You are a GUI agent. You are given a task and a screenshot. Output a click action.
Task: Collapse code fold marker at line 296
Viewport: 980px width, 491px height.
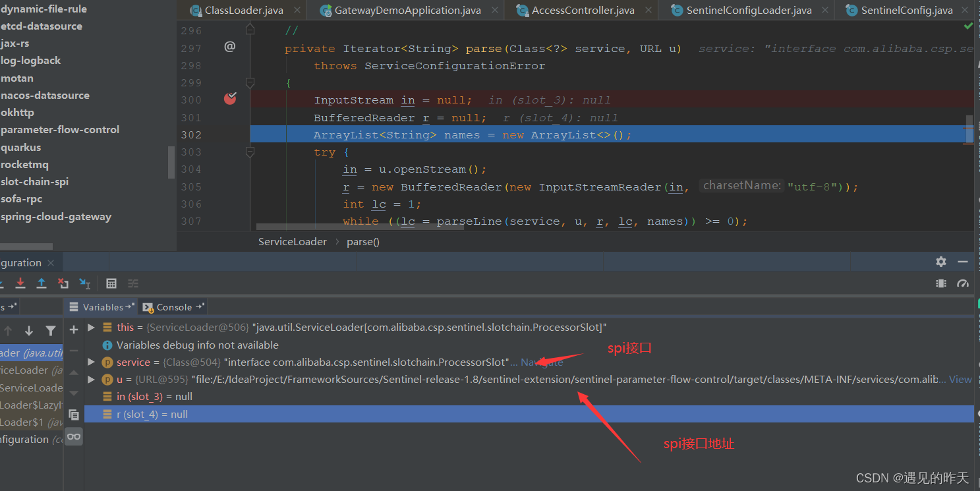pos(250,30)
